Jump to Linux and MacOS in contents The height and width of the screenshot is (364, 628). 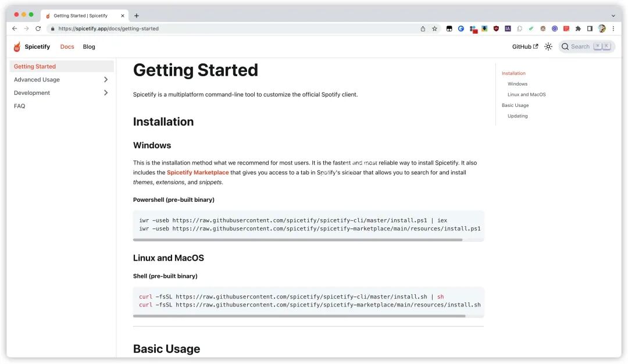527,95
